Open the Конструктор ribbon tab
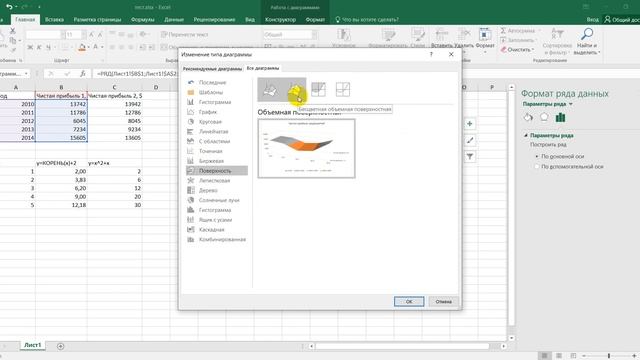Screen dimensions: 640x360 pyautogui.click(x=280, y=19)
